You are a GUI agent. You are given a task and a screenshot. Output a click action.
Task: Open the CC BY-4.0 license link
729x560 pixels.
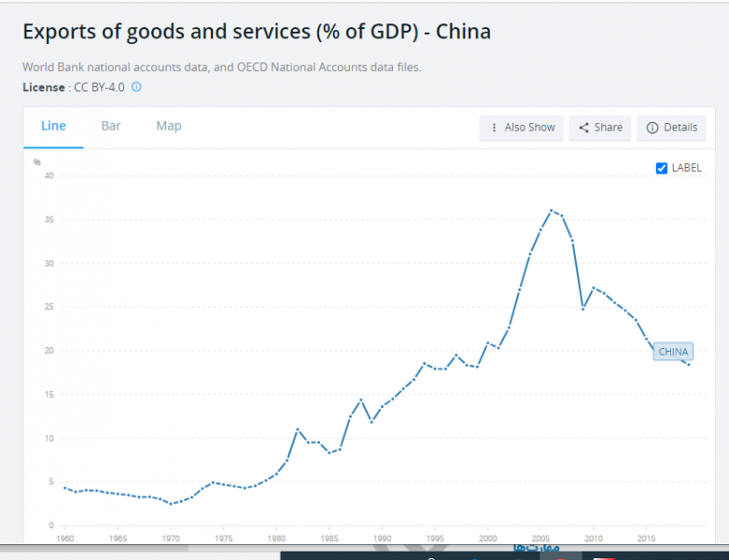(x=100, y=87)
